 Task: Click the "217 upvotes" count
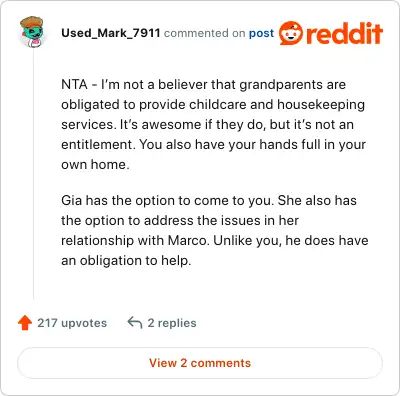[x=72, y=323]
